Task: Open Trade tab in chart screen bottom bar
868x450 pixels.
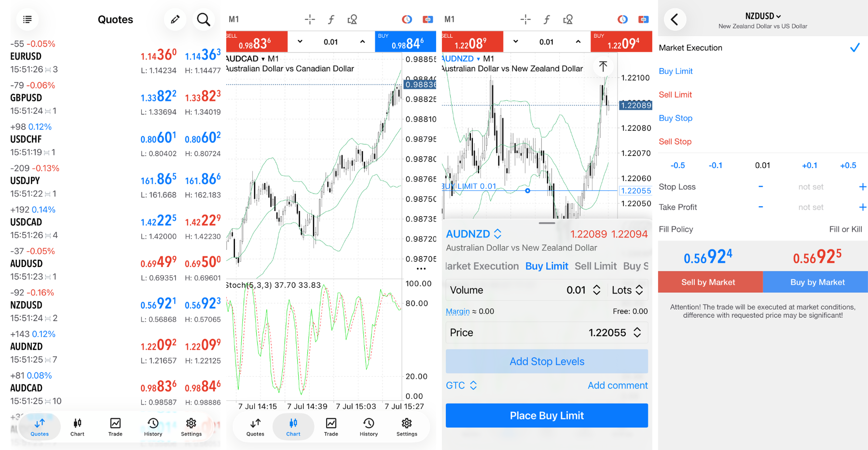Action: coord(331,427)
